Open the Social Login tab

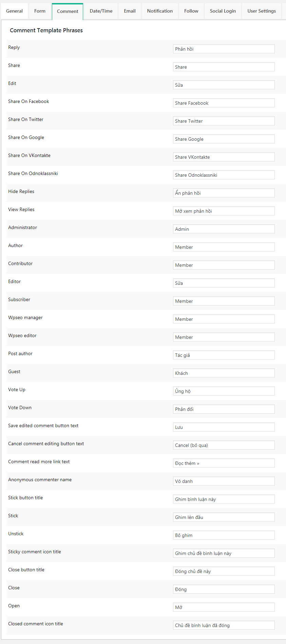pos(223,11)
